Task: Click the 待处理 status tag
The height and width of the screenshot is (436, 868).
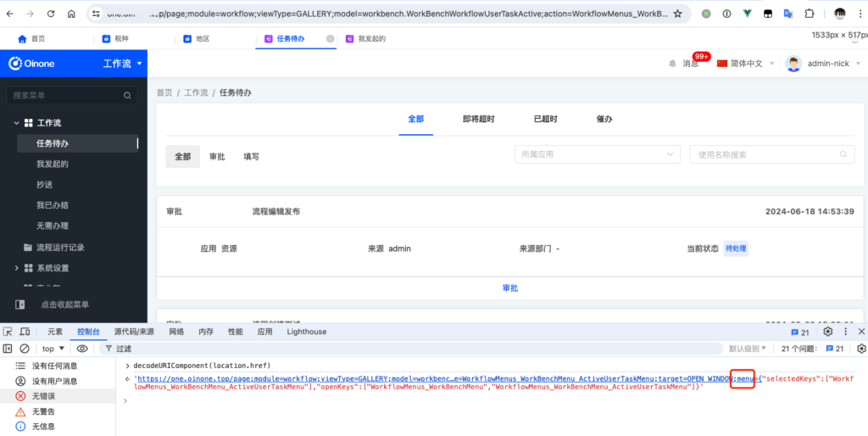Action: click(736, 249)
